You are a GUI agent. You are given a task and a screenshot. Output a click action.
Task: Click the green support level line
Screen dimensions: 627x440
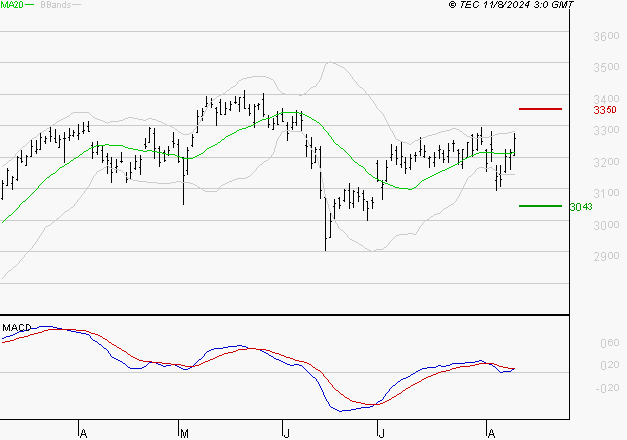pos(540,206)
